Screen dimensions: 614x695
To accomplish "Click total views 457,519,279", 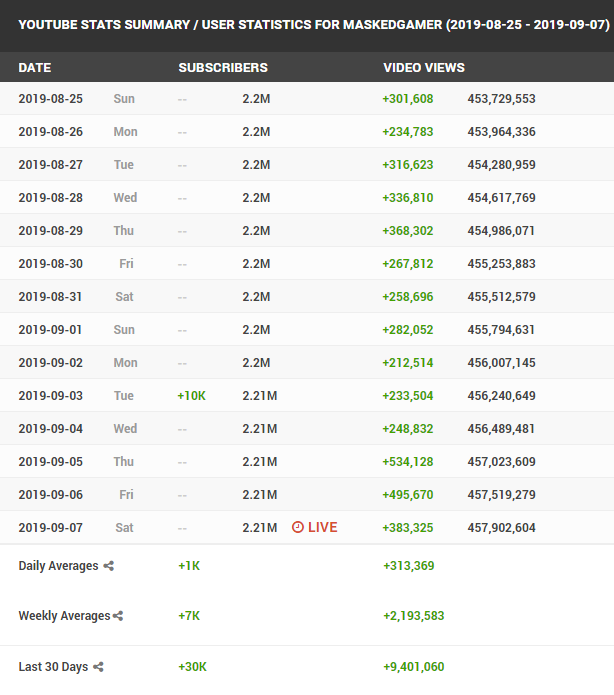I will coord(501,495).
